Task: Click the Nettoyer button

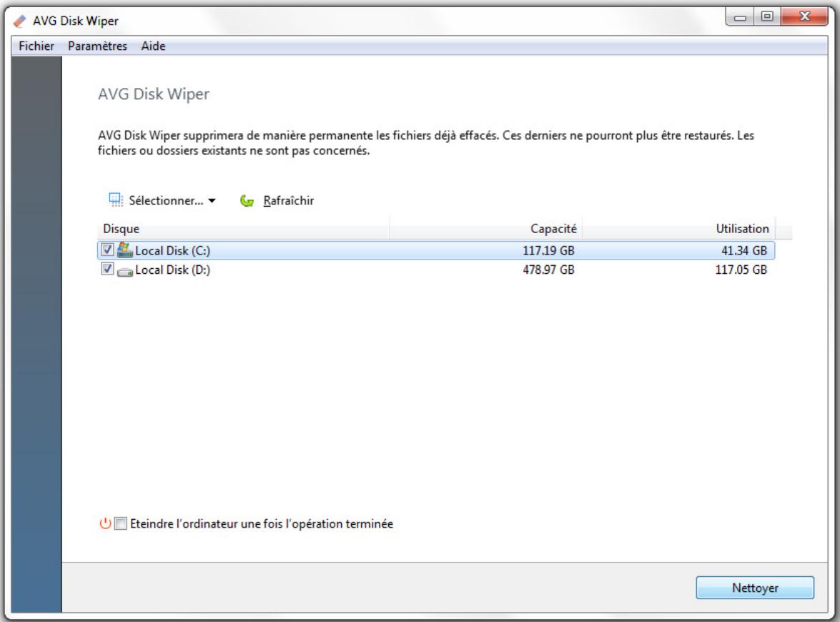Action: coord(755,588)
